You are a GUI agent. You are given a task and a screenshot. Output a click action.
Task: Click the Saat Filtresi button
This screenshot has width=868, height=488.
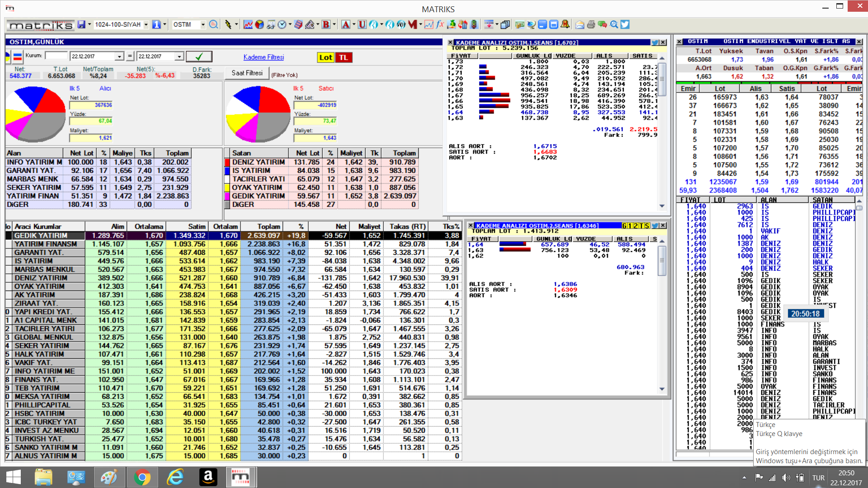click(x=247, y=73)
